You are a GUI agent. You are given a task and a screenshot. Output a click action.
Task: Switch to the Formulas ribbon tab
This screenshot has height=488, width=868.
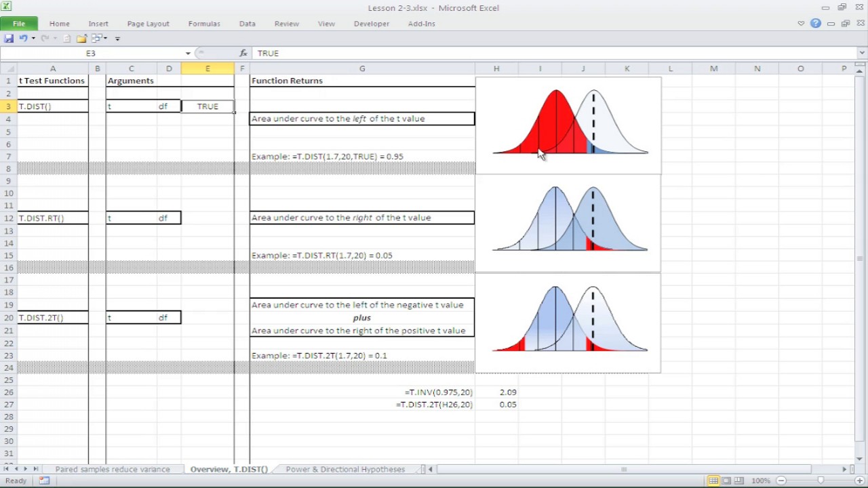[x=204, y=23]
